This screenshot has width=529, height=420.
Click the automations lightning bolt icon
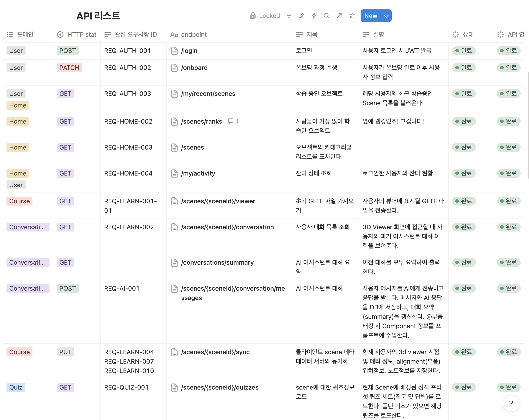click(314, 16)
